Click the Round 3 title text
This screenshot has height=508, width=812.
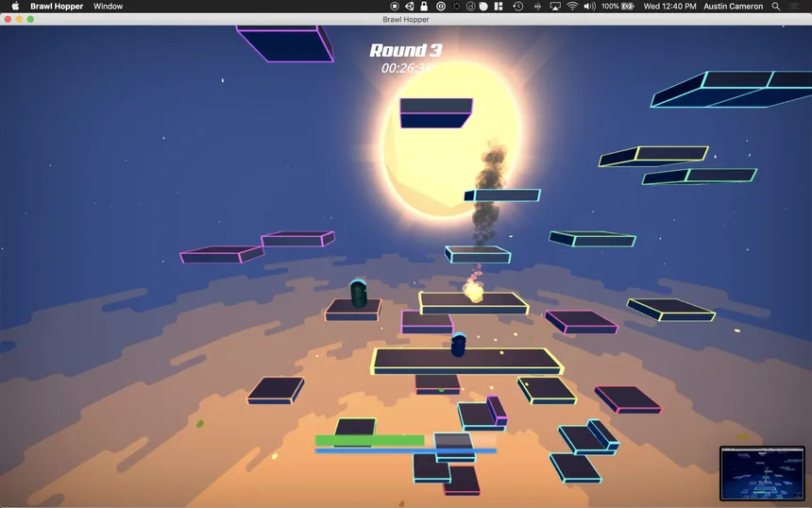point(405,50)
